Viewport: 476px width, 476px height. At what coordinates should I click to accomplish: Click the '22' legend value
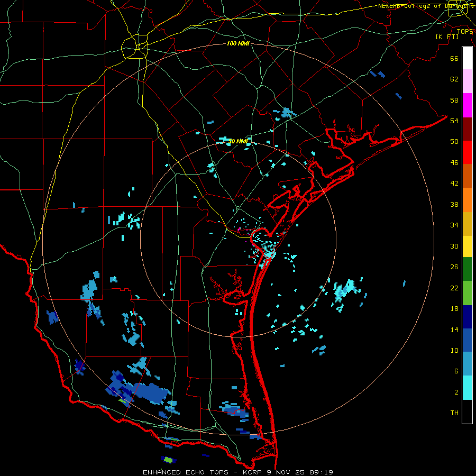tap(454, 288)
